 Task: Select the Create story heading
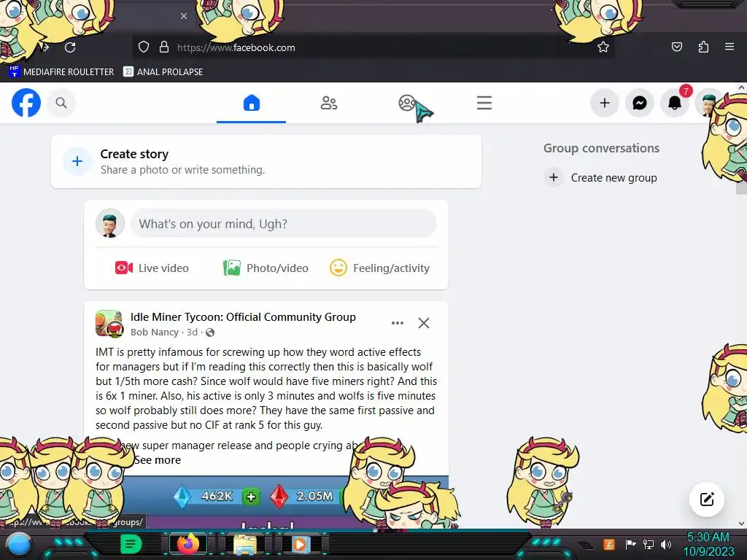coord(134,154)
